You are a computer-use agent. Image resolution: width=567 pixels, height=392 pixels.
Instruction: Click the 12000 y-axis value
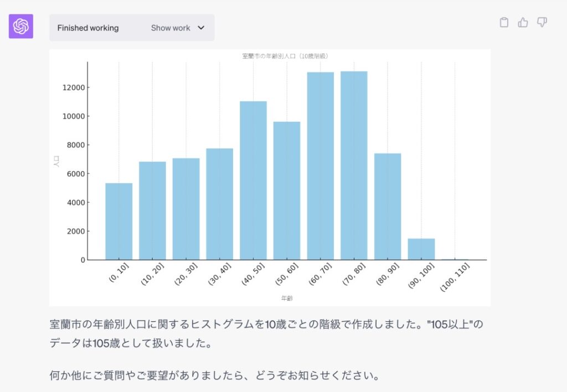pos(74,87)
